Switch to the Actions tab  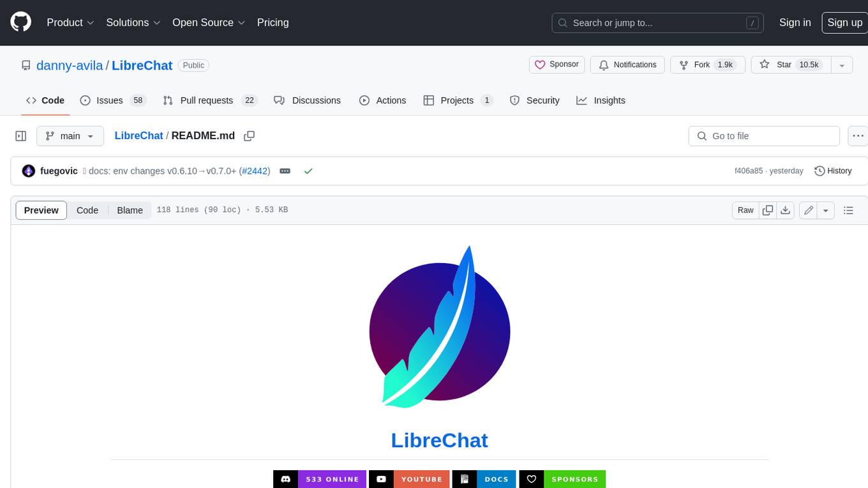(x=382, y=100)
